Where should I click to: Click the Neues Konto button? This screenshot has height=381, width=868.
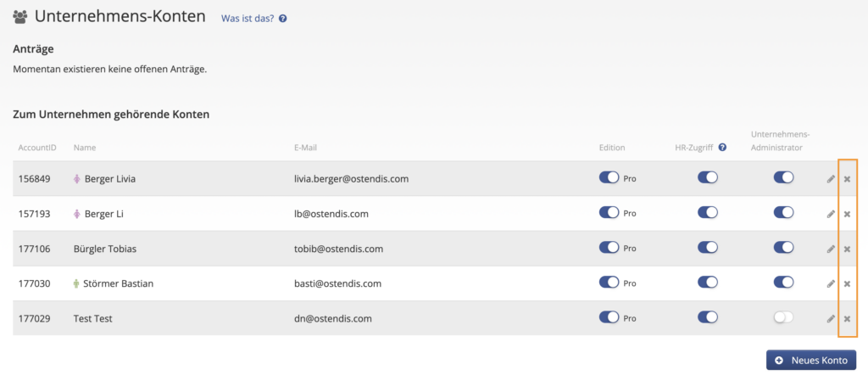[x=811, y=361]
